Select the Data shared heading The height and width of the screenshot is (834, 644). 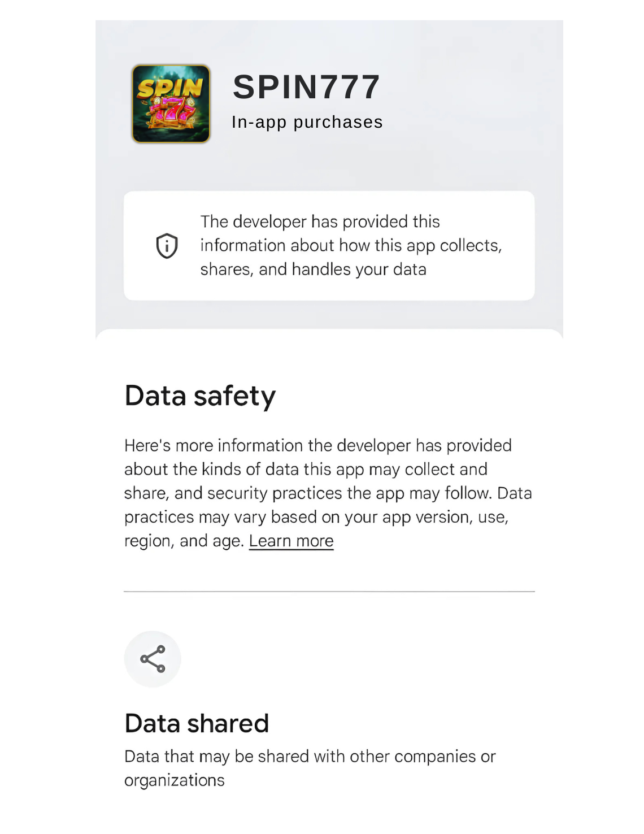[x=197, y=723]
